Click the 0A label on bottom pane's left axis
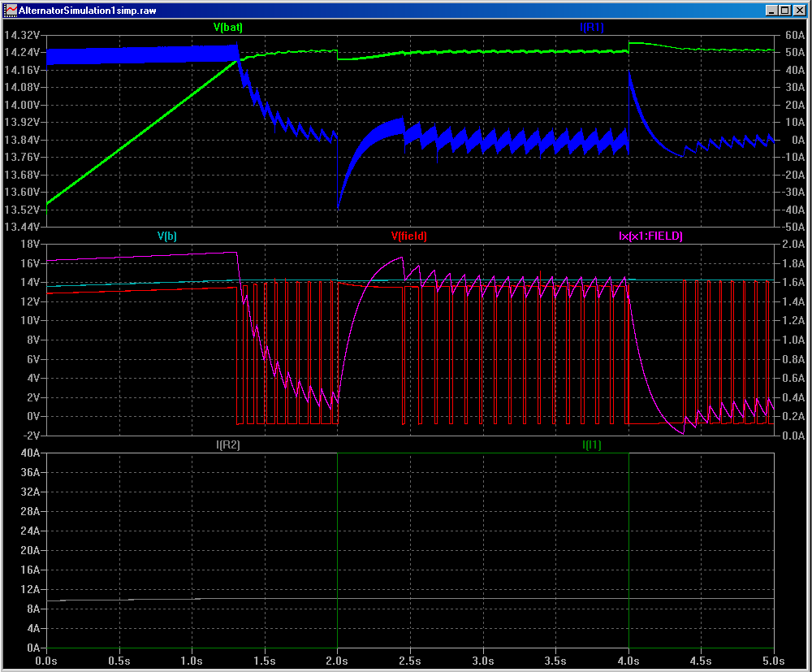This screenshot has height=672, width=812. (33, 648)
